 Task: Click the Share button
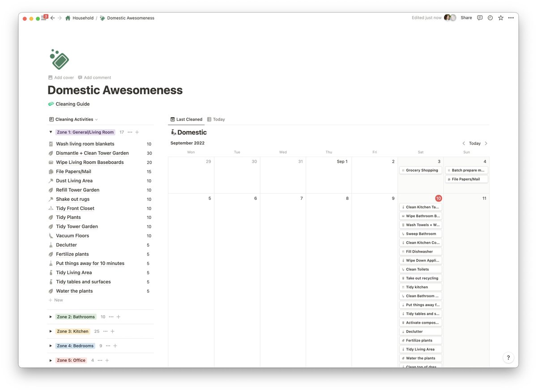[466, 18]
